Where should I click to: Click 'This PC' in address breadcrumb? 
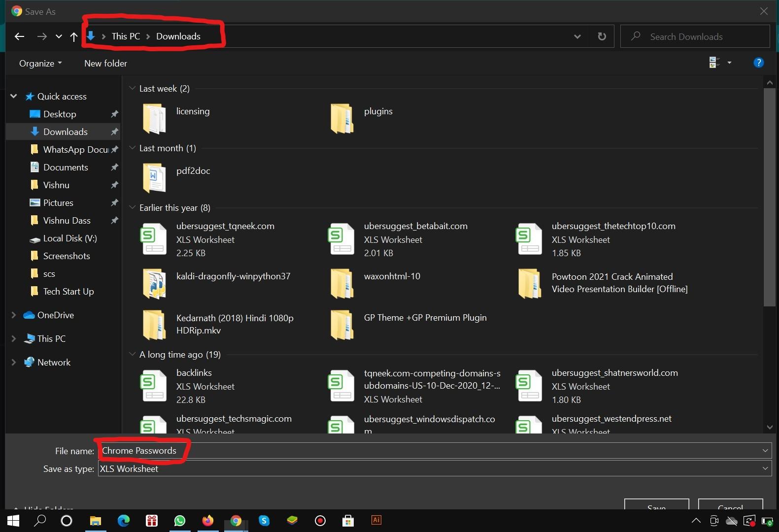pyautogui.click(x=126, y=36)
